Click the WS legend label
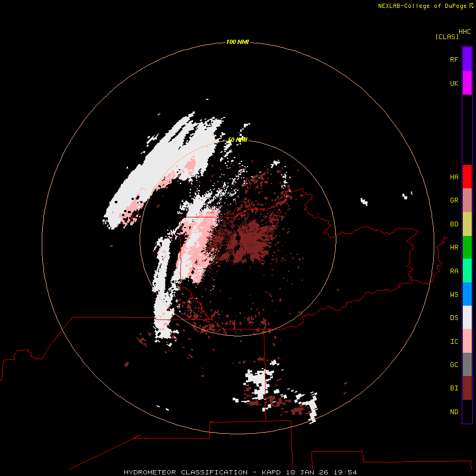476x476 pixels. tap(454, 295)
